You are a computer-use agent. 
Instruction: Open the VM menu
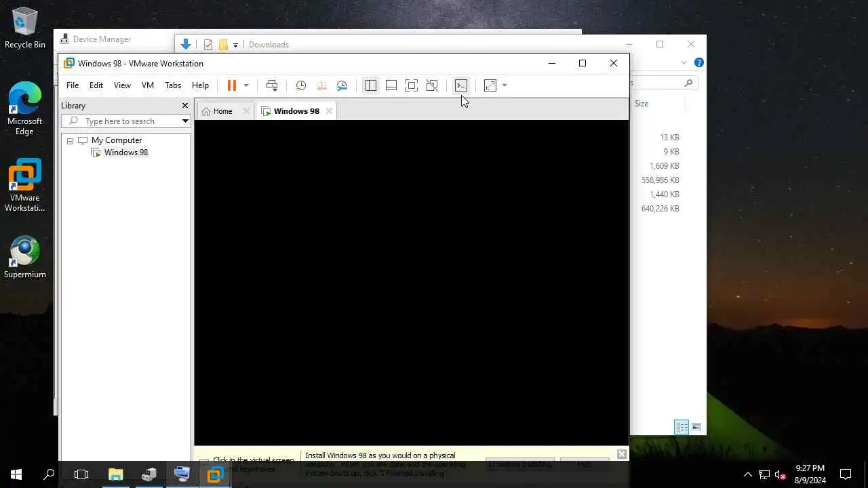(148, 85)
